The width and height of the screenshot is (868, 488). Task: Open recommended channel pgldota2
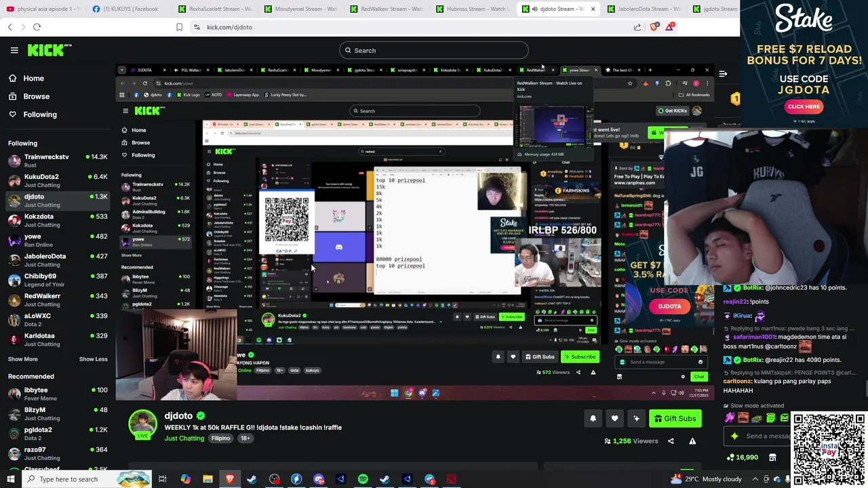(x=58, y=434)
